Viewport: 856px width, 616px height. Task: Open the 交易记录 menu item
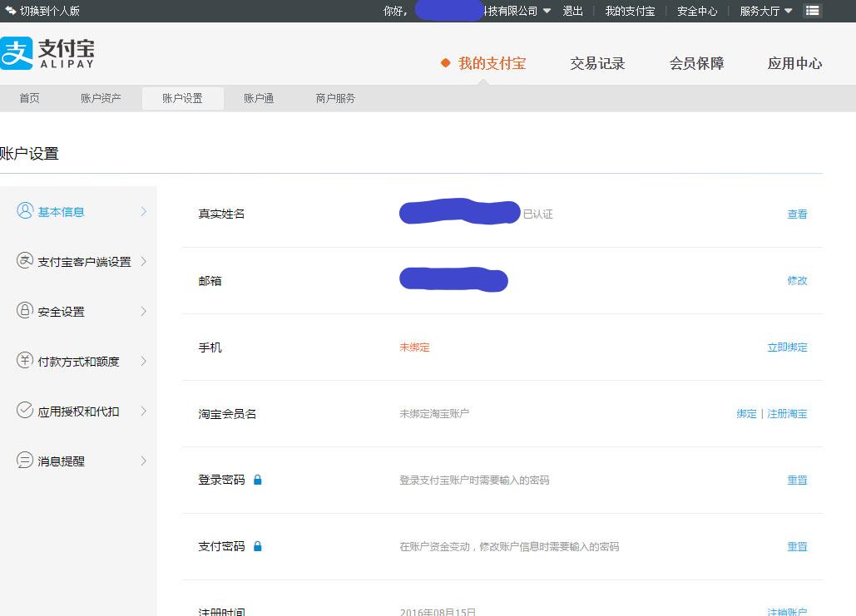pyautogui.click(x=597, y=62)
